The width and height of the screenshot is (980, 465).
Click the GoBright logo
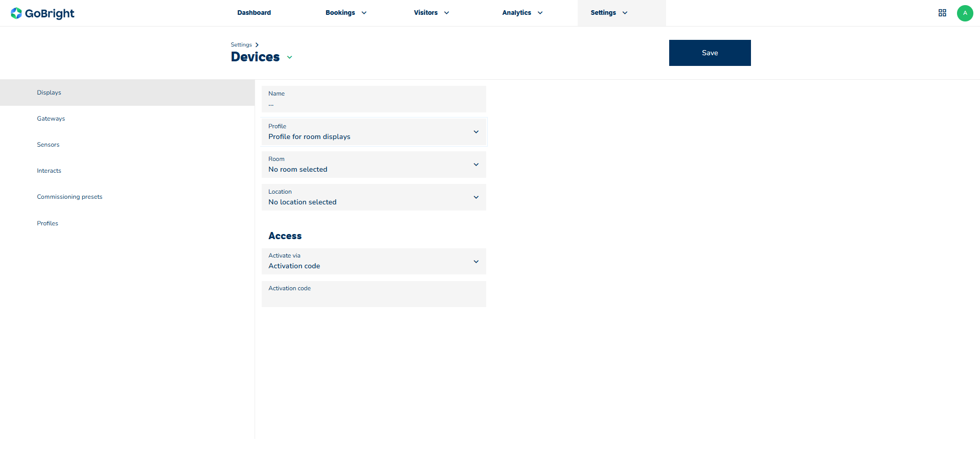tap(42, 13)
